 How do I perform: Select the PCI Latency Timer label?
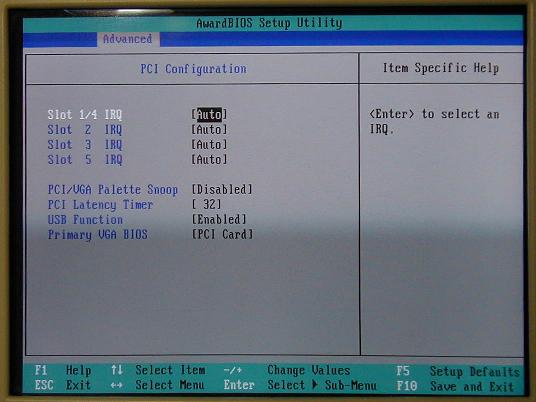coord(100,205)
